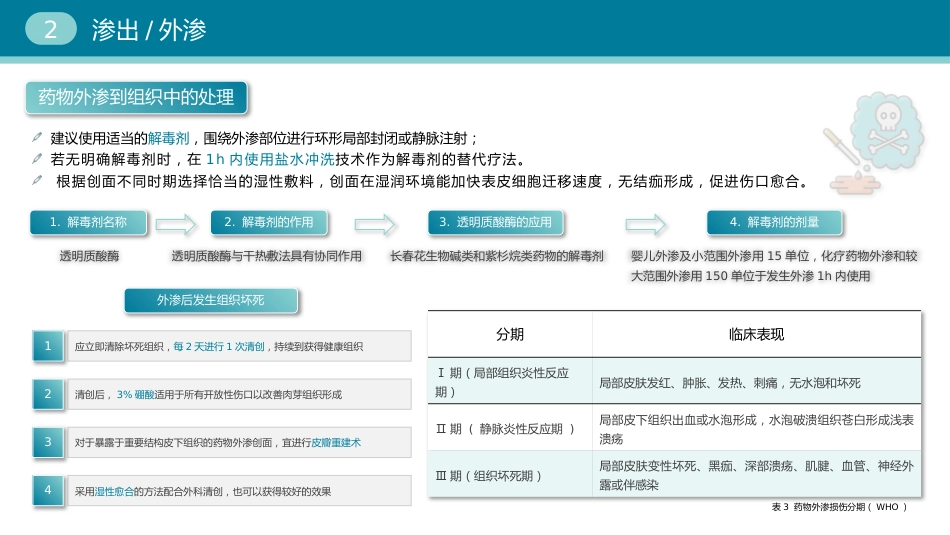The width and height of the screenshot is (950, 535).
Task: Click the cell 局部皮肤变性坏死、黑痂、深部溃疡
Action: pos(757,475)
